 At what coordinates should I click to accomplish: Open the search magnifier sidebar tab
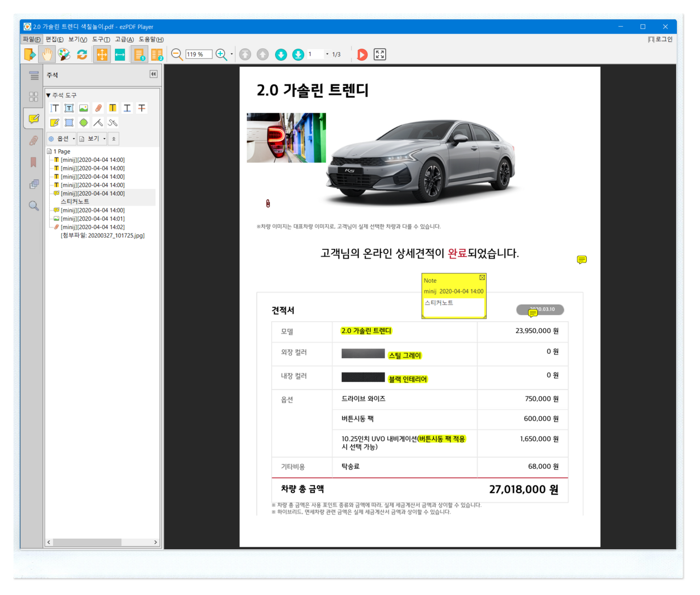34,206
